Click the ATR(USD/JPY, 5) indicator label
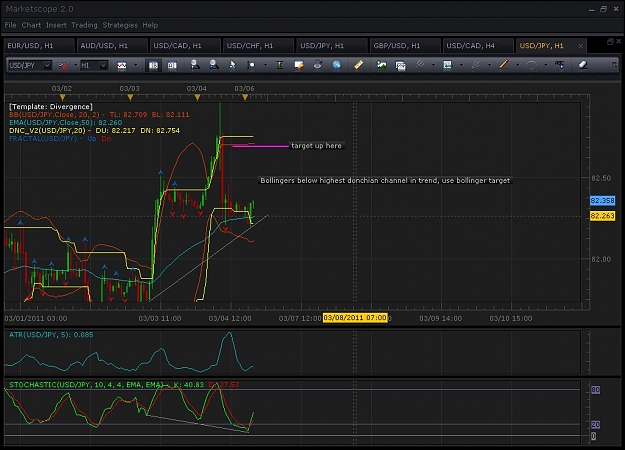Screen dimensions: 625x450 [x=51, y=335]
